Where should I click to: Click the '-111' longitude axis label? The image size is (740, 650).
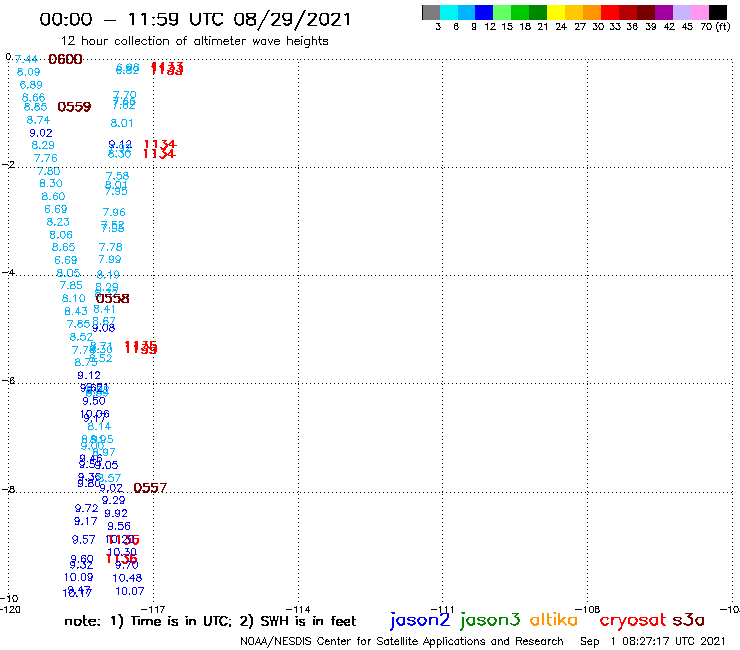click(443, 609)
